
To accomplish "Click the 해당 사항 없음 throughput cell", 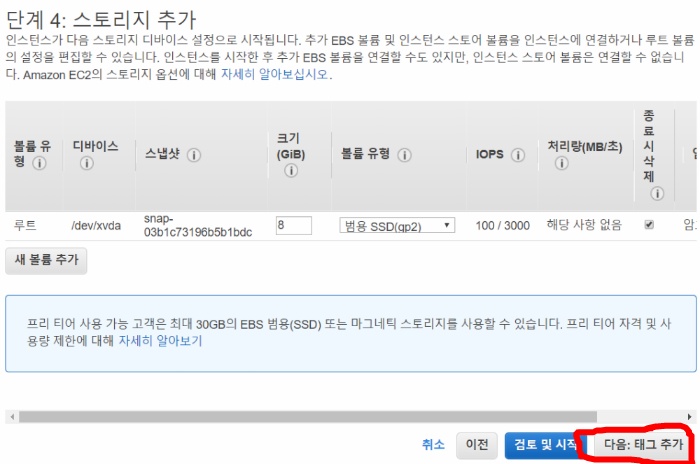I will pyautogui.click(x=584, y=225).
